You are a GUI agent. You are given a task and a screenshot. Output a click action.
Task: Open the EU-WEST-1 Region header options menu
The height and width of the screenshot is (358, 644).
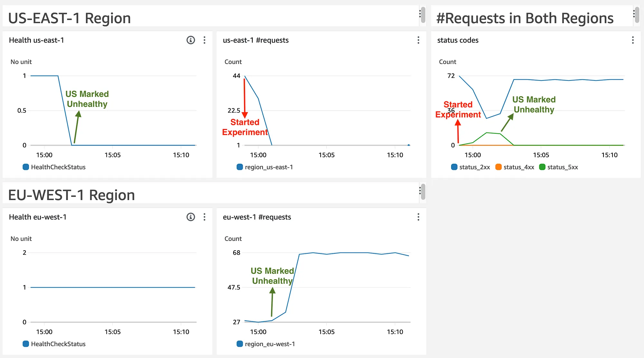coord(420,190)
